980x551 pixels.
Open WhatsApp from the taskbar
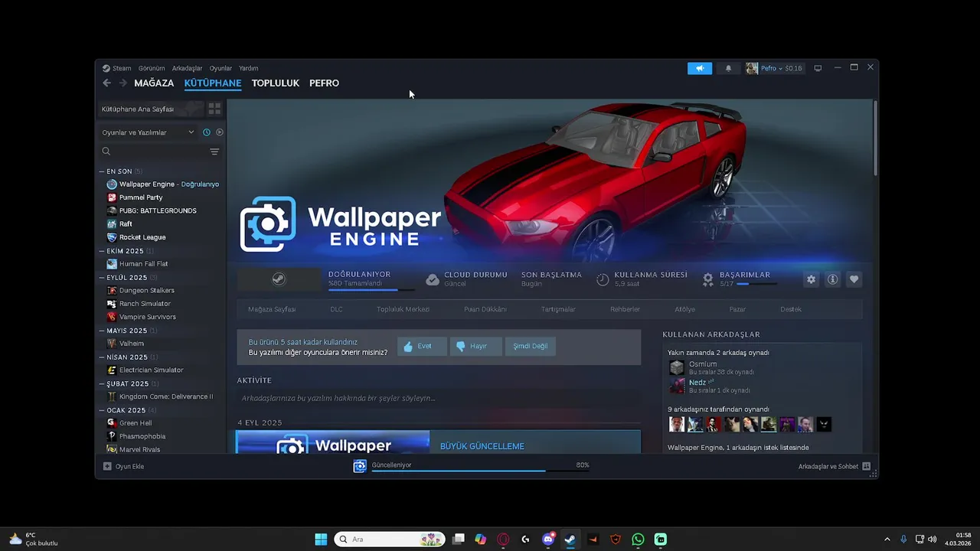tap(639, 540)
